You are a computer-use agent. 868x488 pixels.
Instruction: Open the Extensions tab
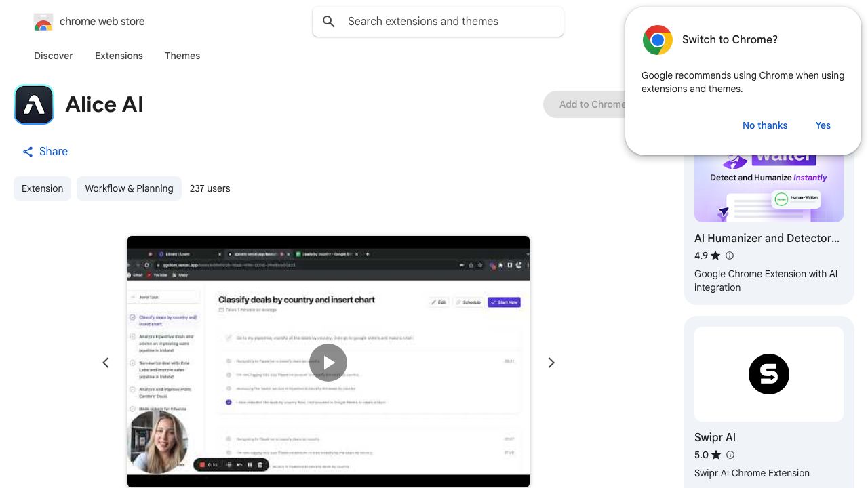pyautogui.click(x=119, y=56)
